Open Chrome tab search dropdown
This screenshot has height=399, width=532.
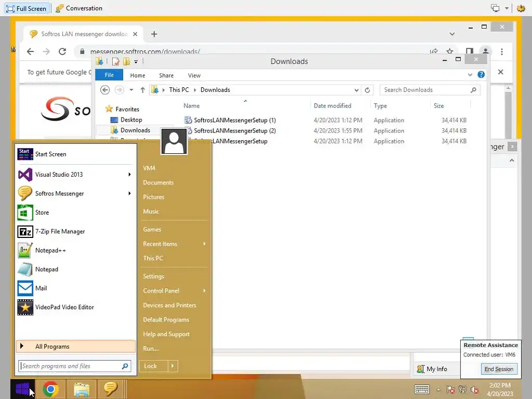point(452,34)
